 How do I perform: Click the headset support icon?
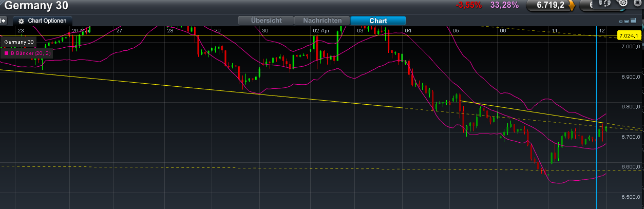(604, 3)
